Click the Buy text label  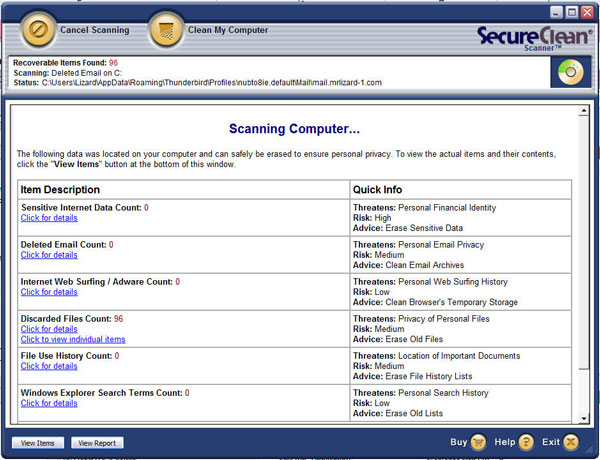click(458, 442)
